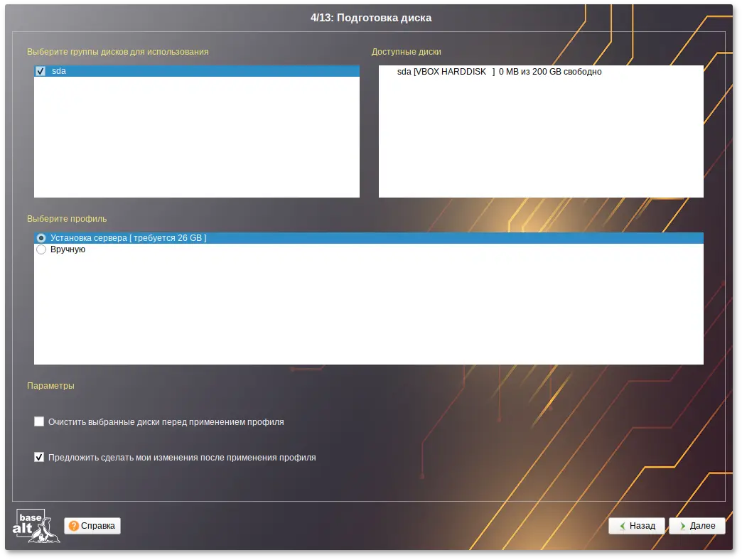Click empty space in the profile list
Image resolution: width=742 pixels, height=560 pixels.
(x=368, y=313)
